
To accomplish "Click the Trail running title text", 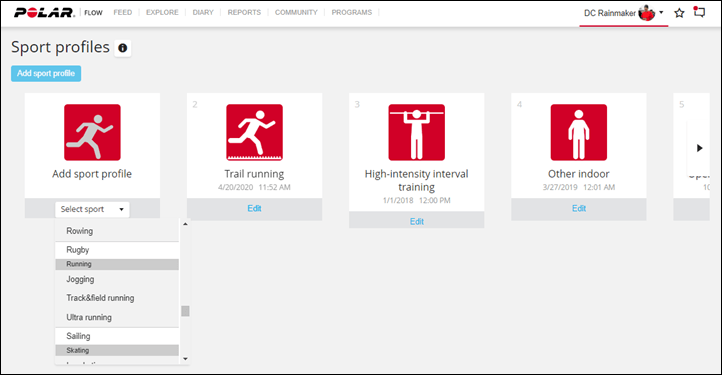I will click(x=254, y=174).
